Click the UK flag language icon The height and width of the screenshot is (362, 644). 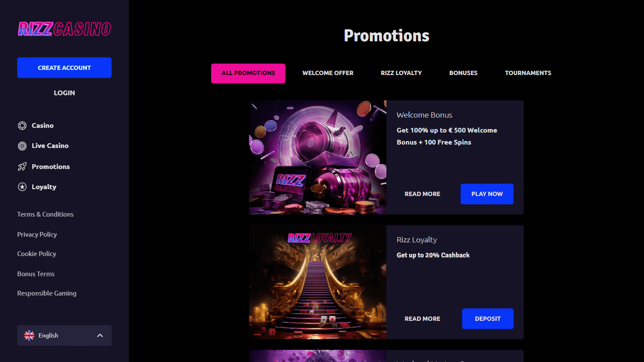pyautogui.click(x=29, y=335)
